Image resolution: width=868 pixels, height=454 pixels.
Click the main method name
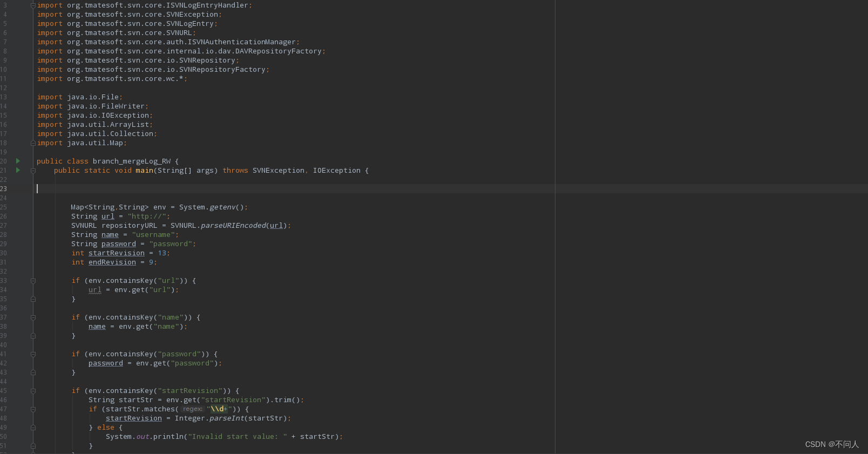(x=144, y=171)
